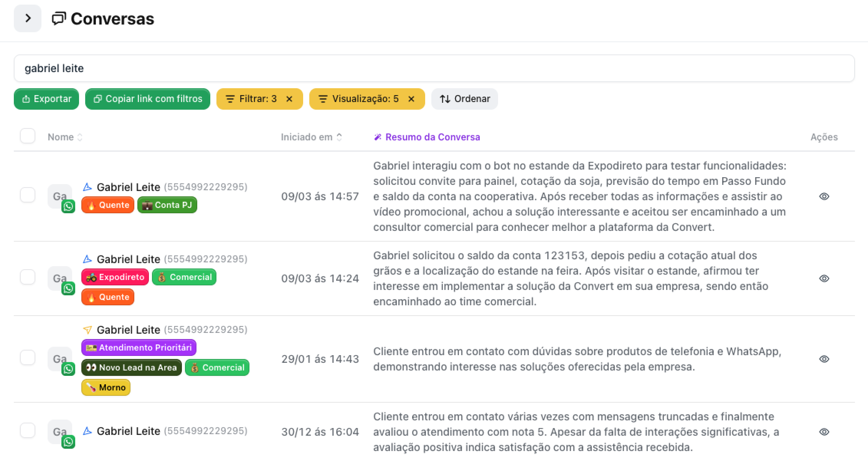The height and width of the screenshot is (461, 868).
Task: Open Gabriel Leite from the 30/12 16:04 row
Action: (x=128, y=431)
